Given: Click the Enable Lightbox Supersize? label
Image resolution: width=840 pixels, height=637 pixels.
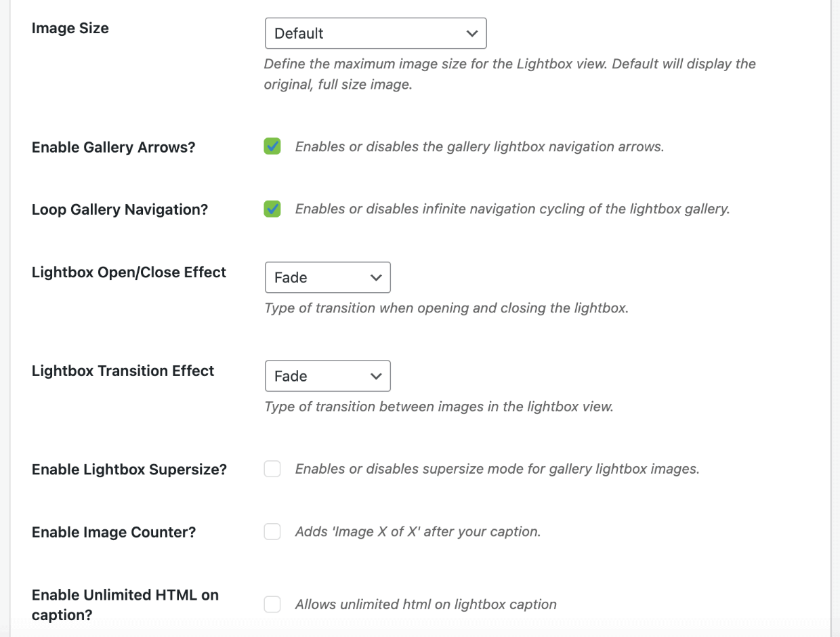Looking at the screenshot, I should (129, 470).
